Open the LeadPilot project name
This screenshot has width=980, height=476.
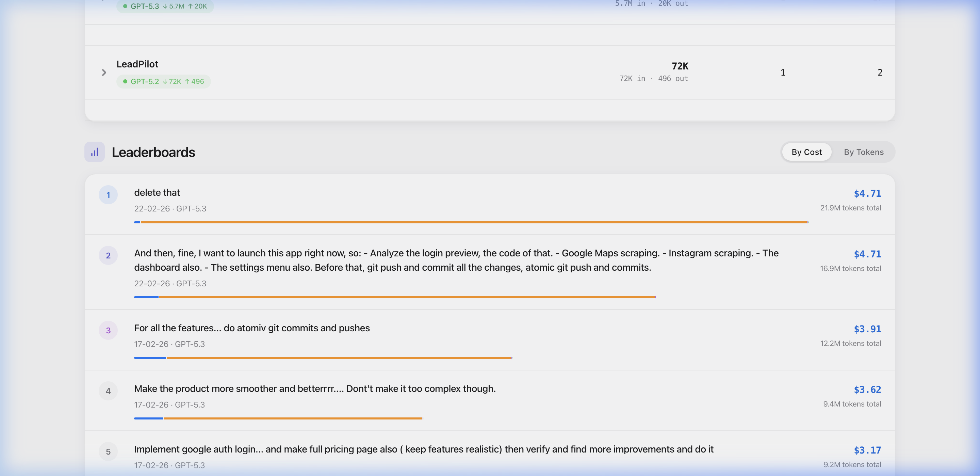[x=137, y=64]
